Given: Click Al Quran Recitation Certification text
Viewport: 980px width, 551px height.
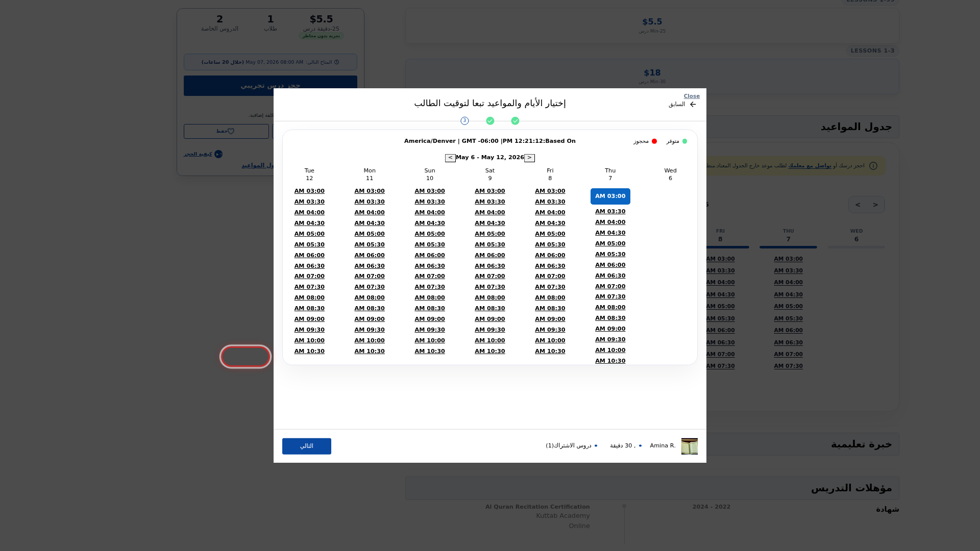Looking at the screenshot, I should point(537,507).
